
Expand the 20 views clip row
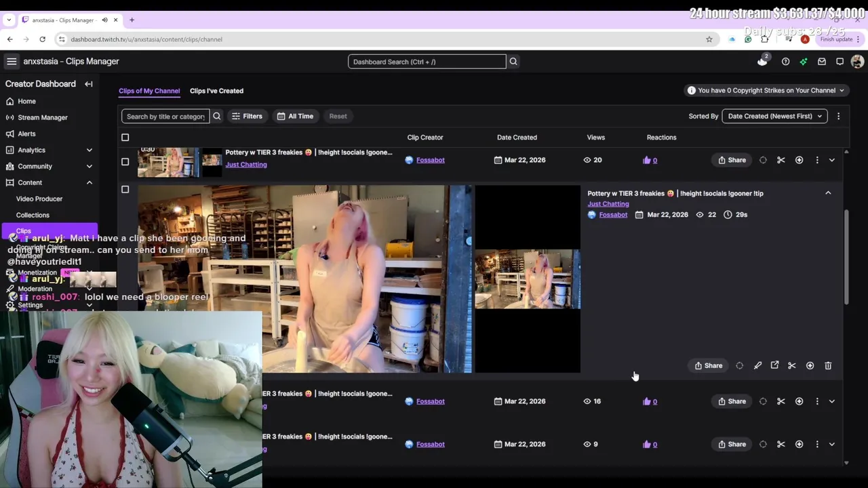coord(832,160)
